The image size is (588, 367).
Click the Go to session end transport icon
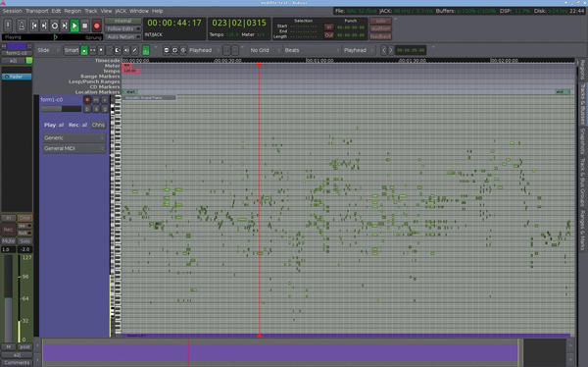coord(44,26)
